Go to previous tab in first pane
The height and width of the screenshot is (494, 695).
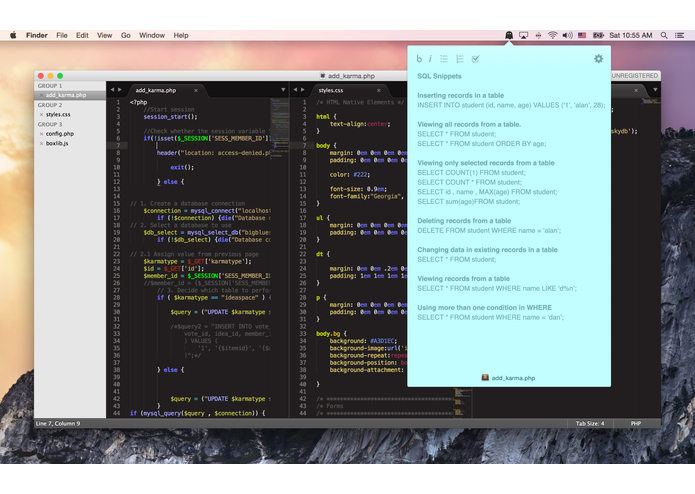pyautogui.click(x=112, y=90)
